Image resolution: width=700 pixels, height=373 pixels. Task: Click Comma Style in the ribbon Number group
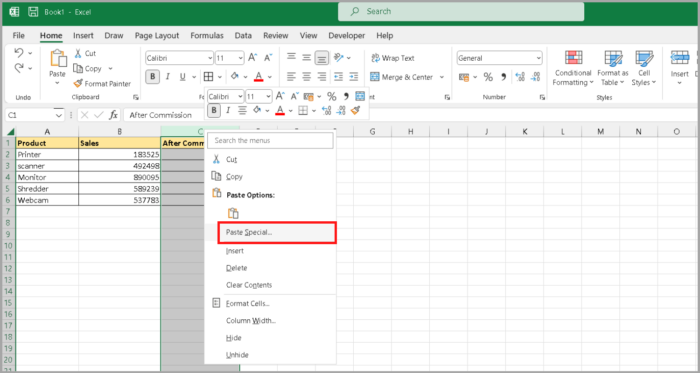(503, 77)
